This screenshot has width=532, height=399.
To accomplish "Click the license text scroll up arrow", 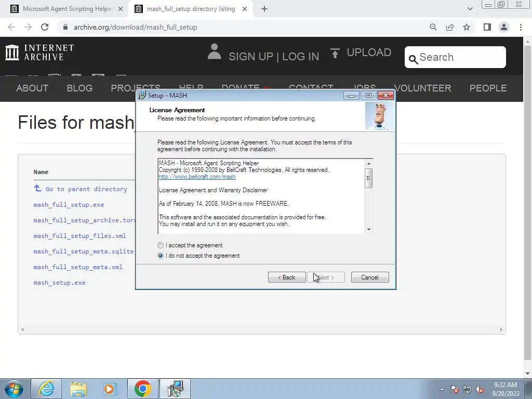I will pos(369,164).
